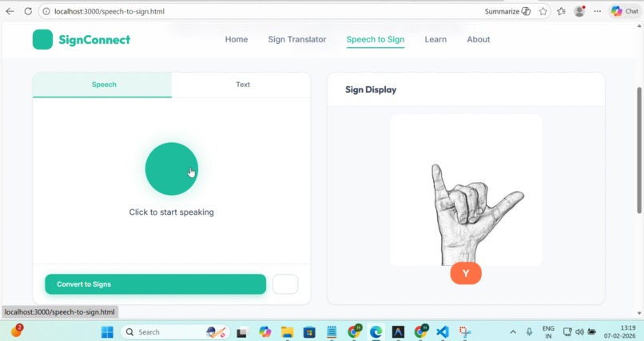Open the ENG IN language switcher

point(548,332)
